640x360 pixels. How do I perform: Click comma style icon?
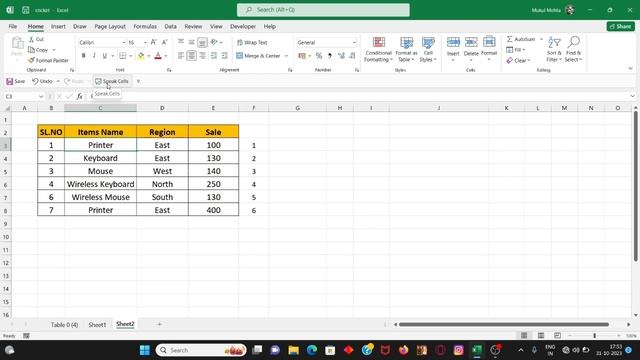[x=330, y=56]
